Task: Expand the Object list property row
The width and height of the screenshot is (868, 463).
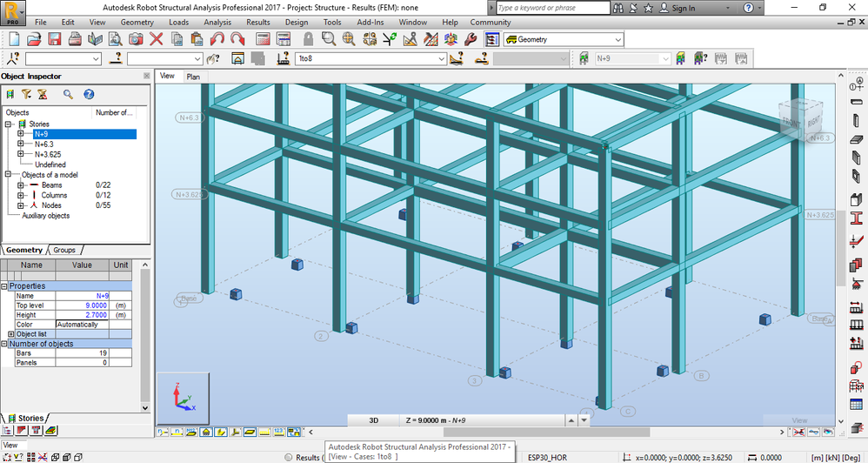Action: pos(11,334)
